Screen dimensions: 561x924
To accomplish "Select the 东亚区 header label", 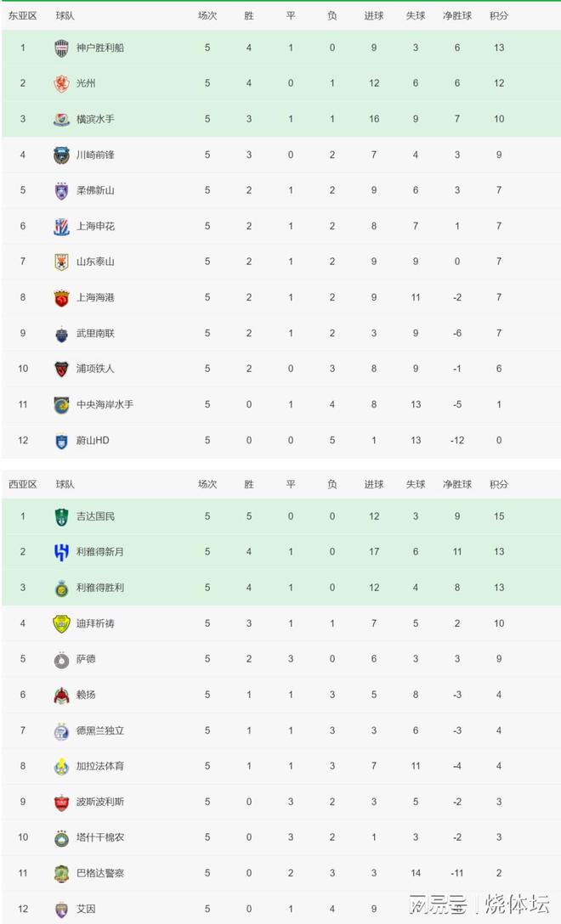I will 22,16.
